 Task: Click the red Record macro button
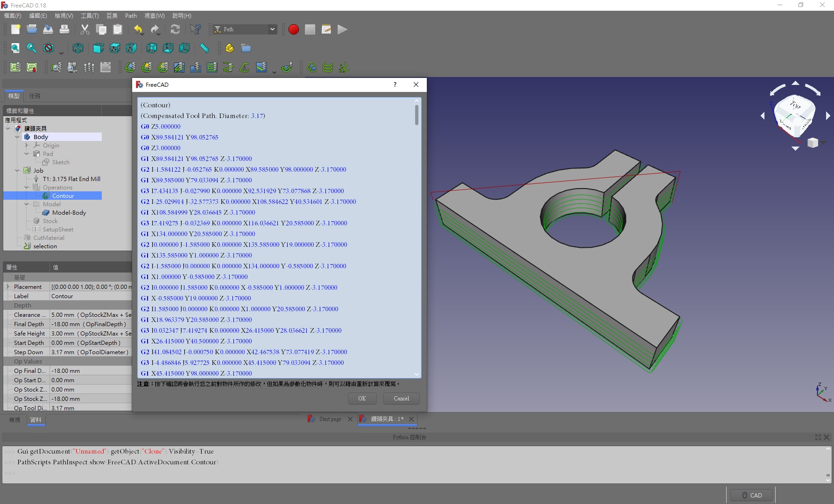point(294,29)
